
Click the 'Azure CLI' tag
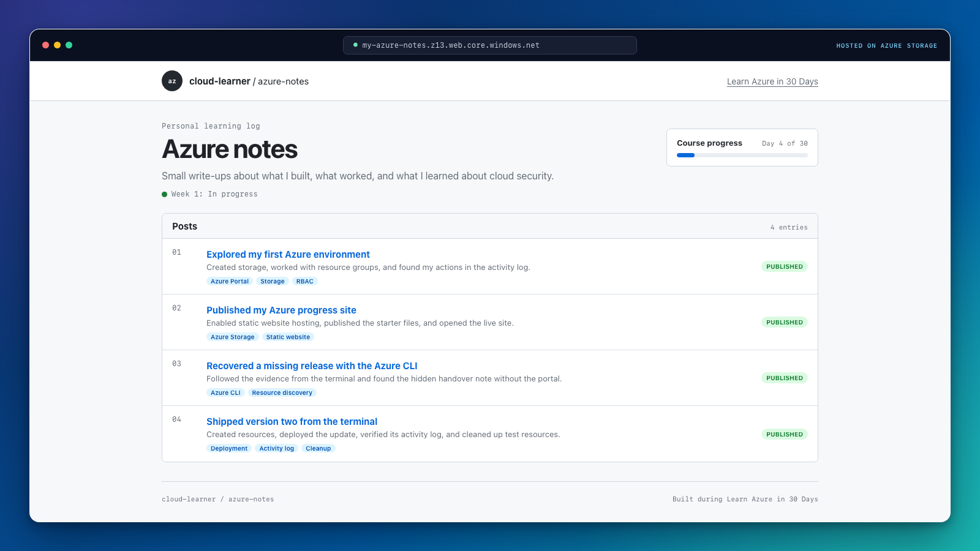pyautogui.click(x=225, y=392)
